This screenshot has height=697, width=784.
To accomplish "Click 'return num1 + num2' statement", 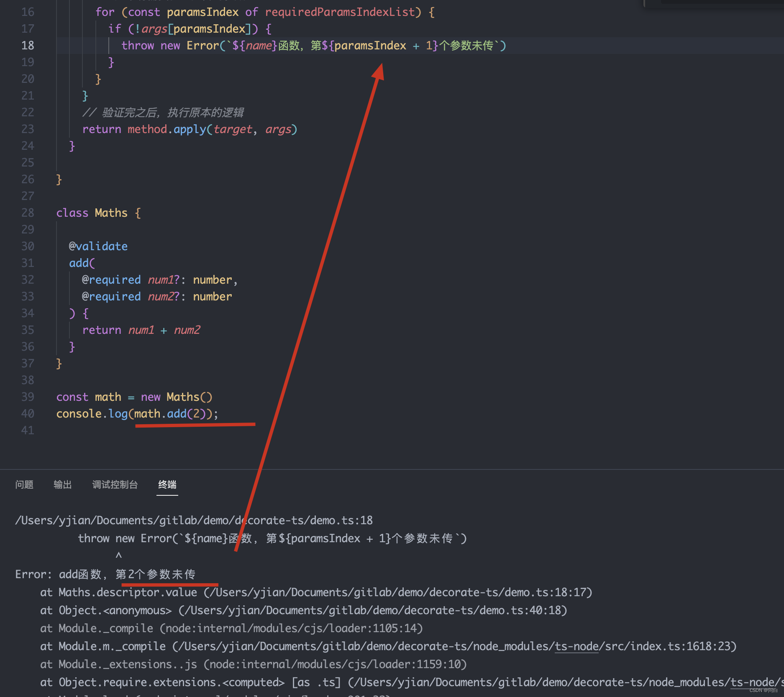I will coord(141,330).
